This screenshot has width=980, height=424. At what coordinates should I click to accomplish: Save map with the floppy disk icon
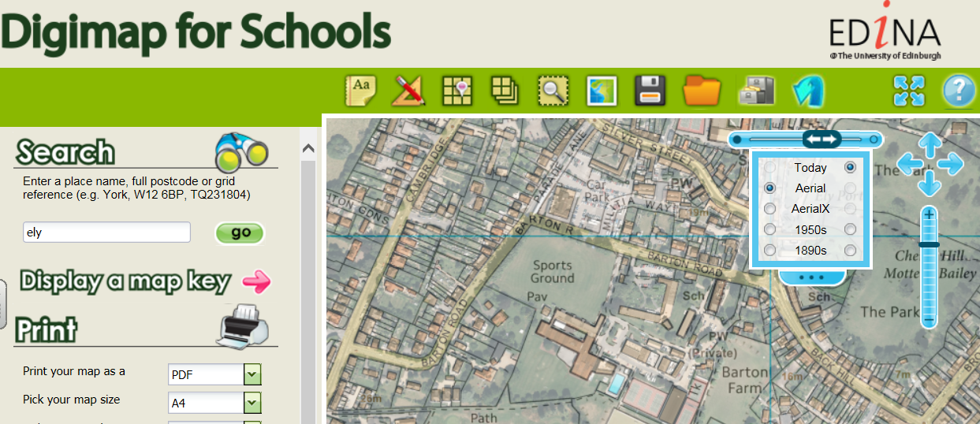click(651, 91)
